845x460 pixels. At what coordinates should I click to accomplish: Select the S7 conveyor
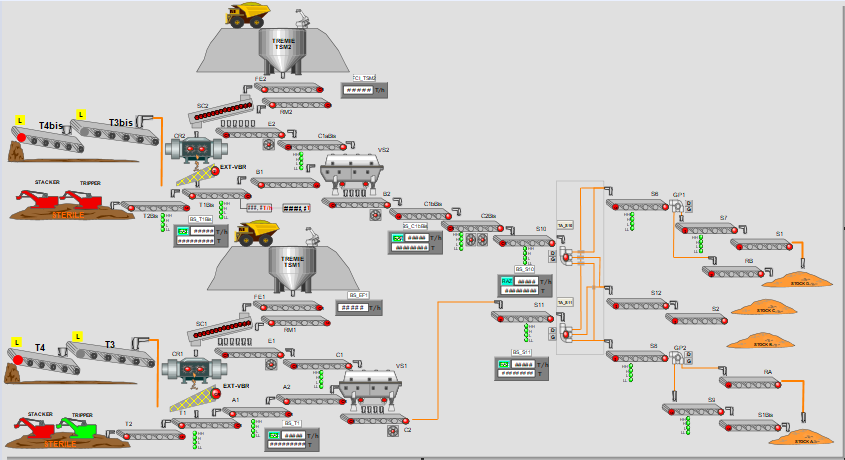click(x=707, y=228)
